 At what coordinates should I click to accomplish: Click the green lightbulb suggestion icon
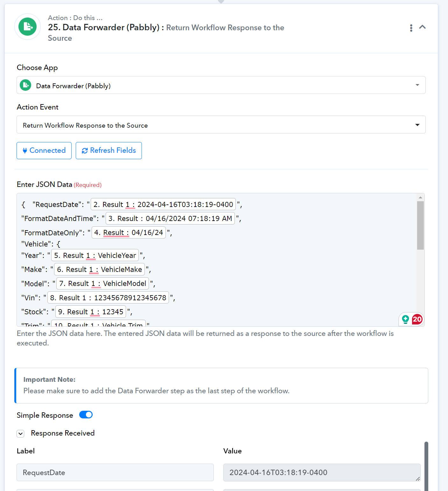pos(405,319)
